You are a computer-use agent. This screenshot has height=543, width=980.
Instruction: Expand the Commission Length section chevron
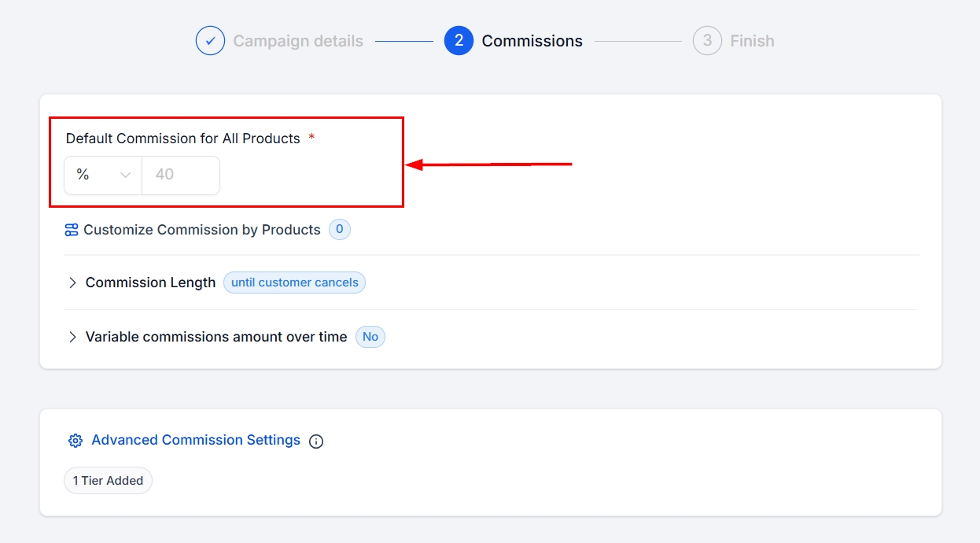[72, 283]
